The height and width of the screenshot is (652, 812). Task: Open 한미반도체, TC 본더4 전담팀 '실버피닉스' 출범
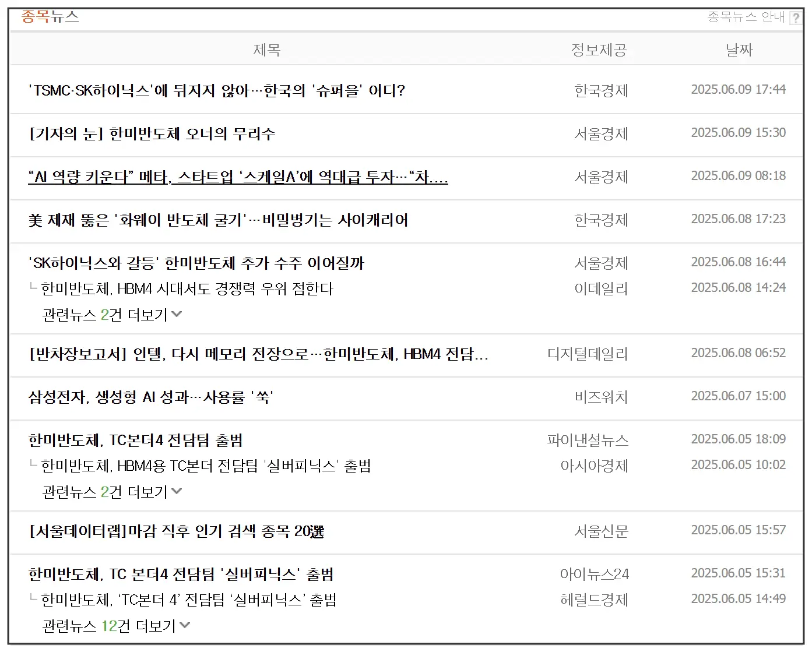click(181, 575)
